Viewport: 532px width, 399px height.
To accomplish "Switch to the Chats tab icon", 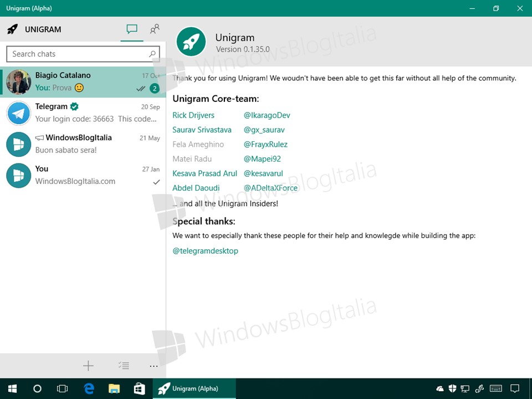I will click(x=132, y=29).
